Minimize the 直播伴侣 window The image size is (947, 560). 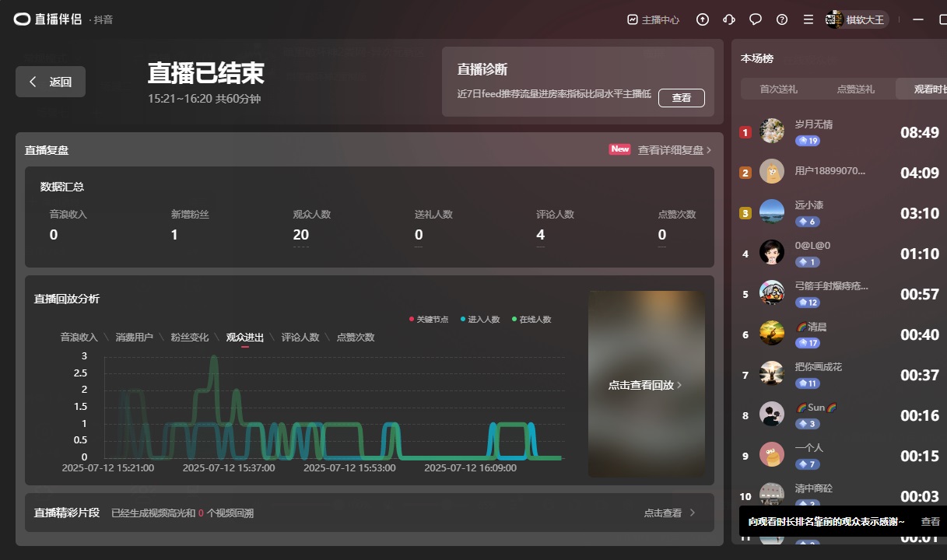pos(919,19)
